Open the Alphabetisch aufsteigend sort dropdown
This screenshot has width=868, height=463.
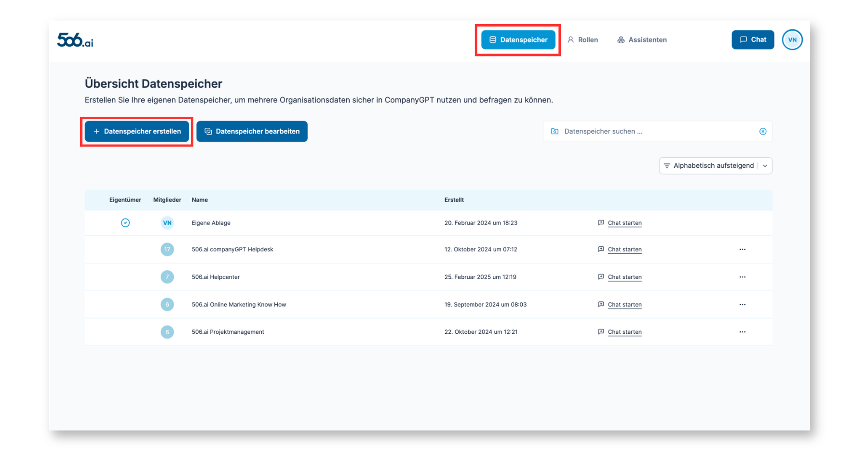[716, 165]
